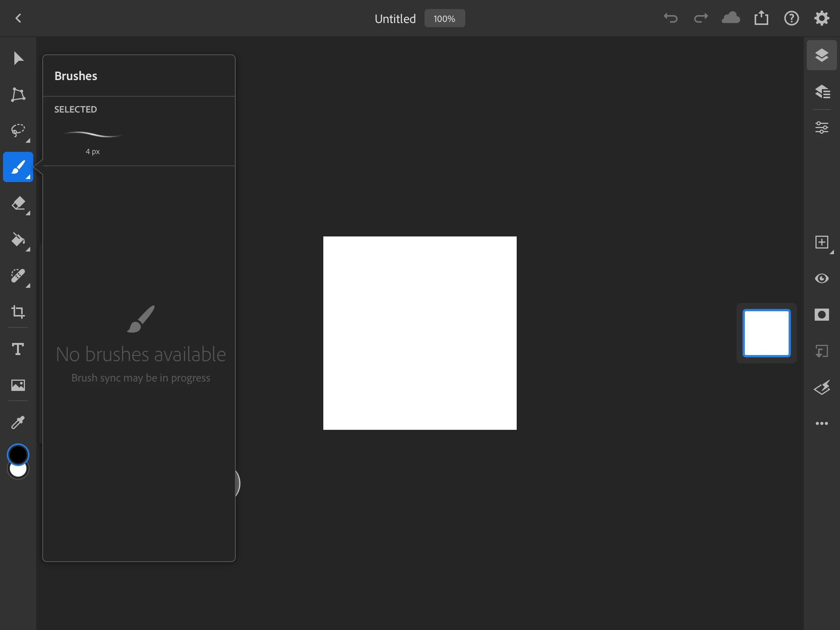Screen dimensions: 840x630
Task: Select the Crop tool
Action: click(18, 312)
